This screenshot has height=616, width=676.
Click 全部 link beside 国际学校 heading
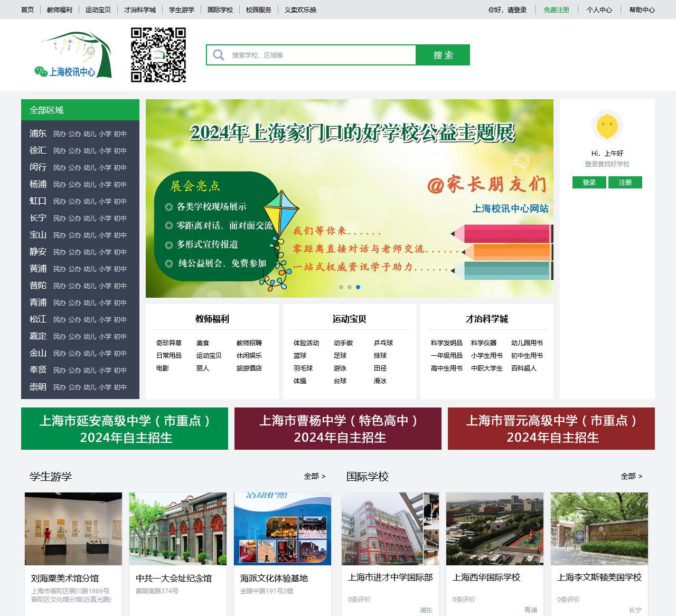tap(632, 476)
